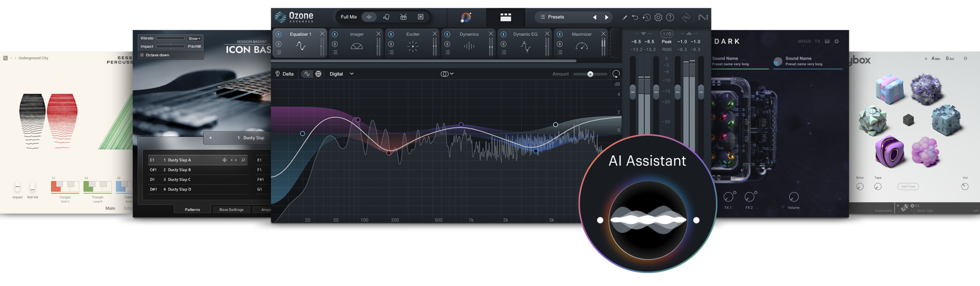Toggle Maximizer module power button
Image resolution: width=980 pixels, height=286 pixels.
click(560, 34)
